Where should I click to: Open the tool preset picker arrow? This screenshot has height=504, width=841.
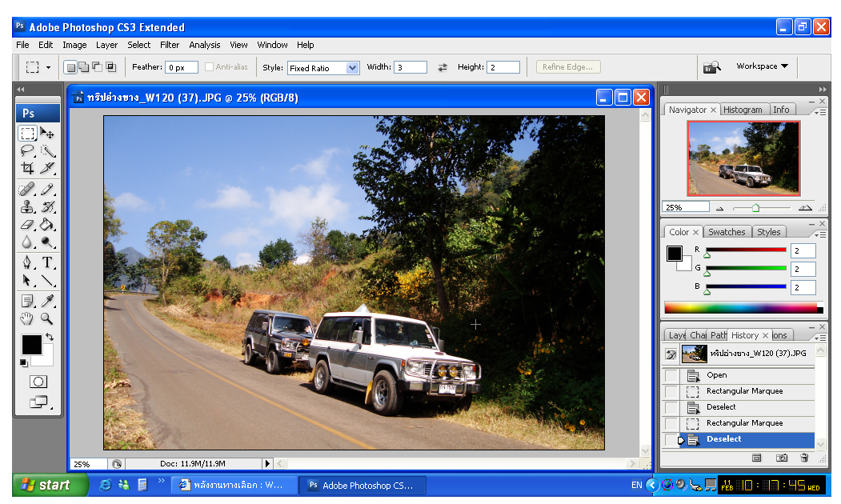point(48,68)
